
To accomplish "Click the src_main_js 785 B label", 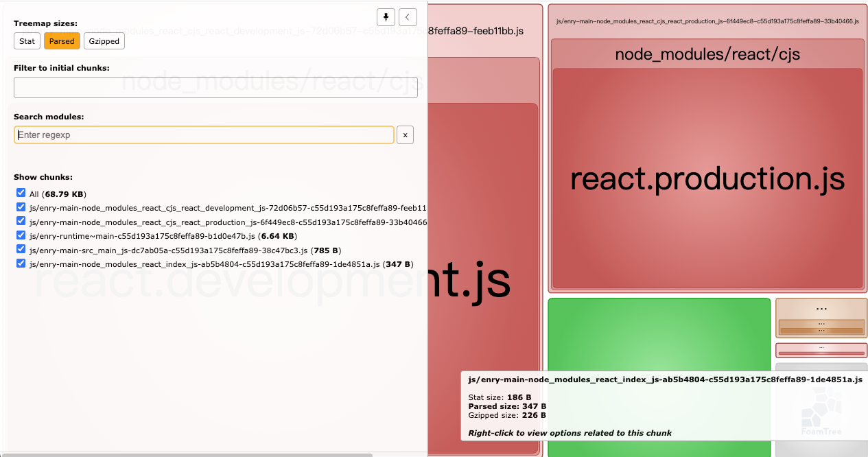I will (185, 250).
